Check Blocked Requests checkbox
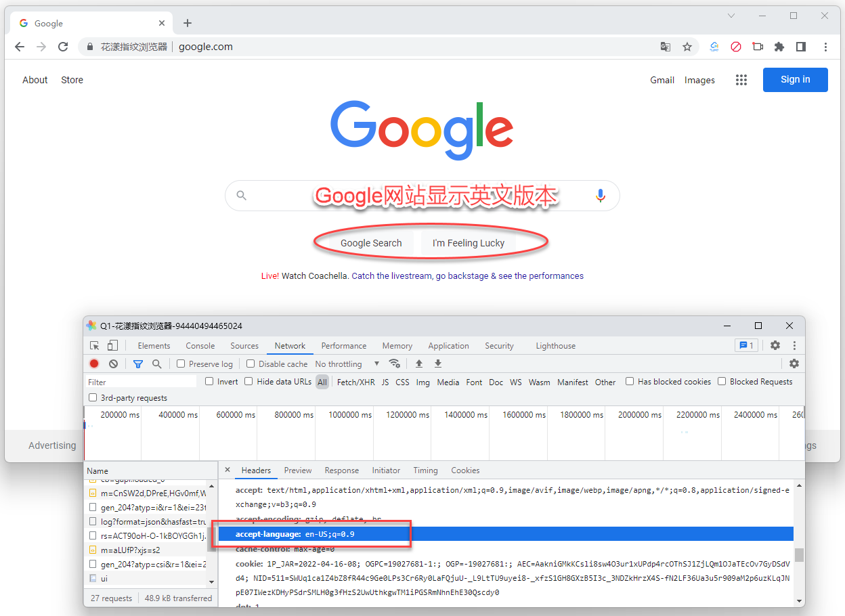Image resolution: width=845 pixels, height=616 pixels. pos(722,381)
